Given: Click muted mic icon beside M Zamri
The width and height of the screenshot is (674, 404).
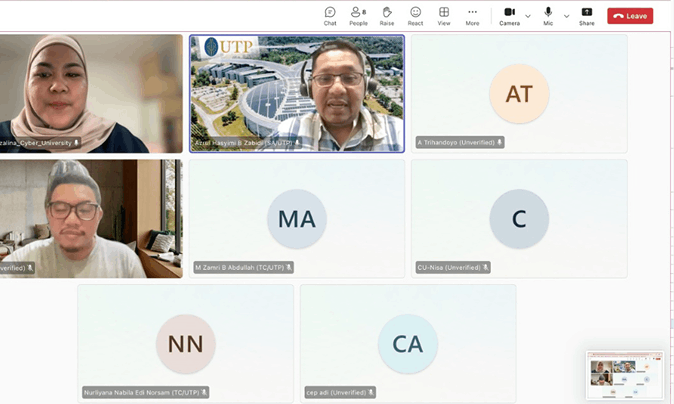Looking at the screenshot, I should click(289, 267).
